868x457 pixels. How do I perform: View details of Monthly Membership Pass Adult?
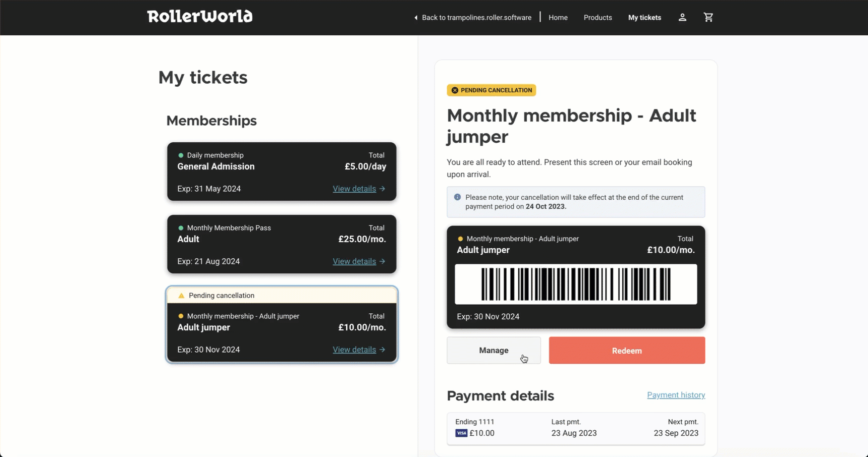coord(354,261)
